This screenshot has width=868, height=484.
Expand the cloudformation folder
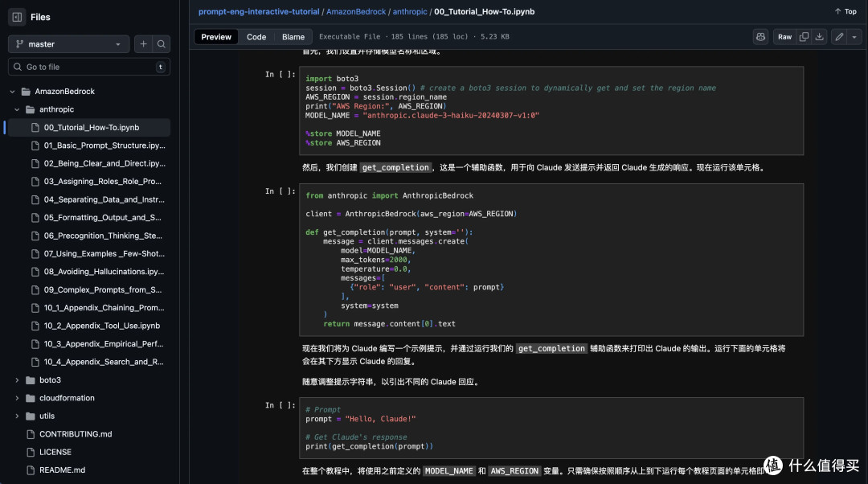pos(17,398)
